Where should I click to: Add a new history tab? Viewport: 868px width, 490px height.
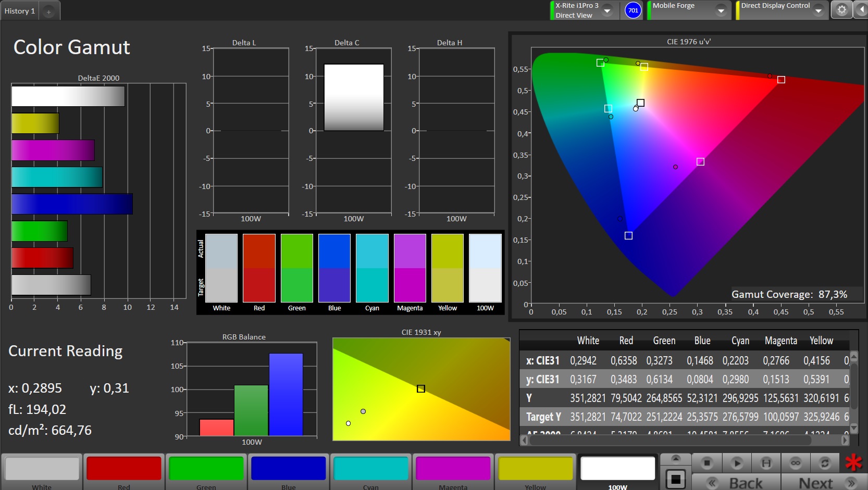click(48, 11)
